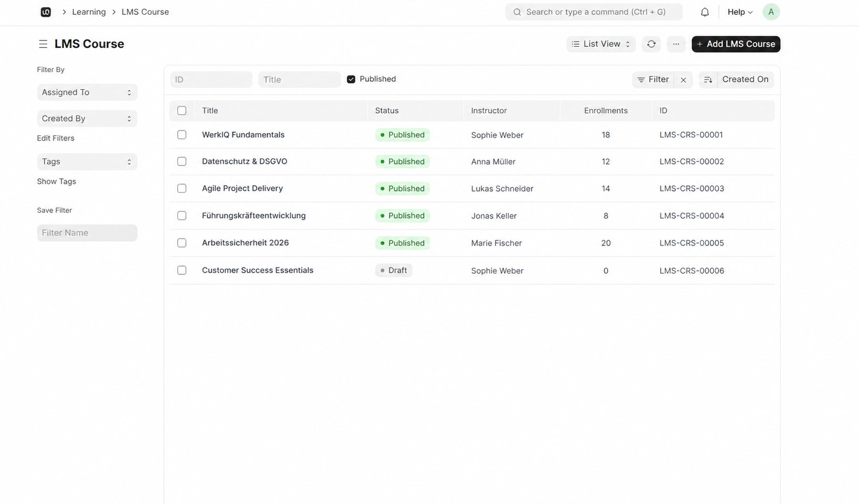Check the Agile Project Delivery row

(182, 188)
